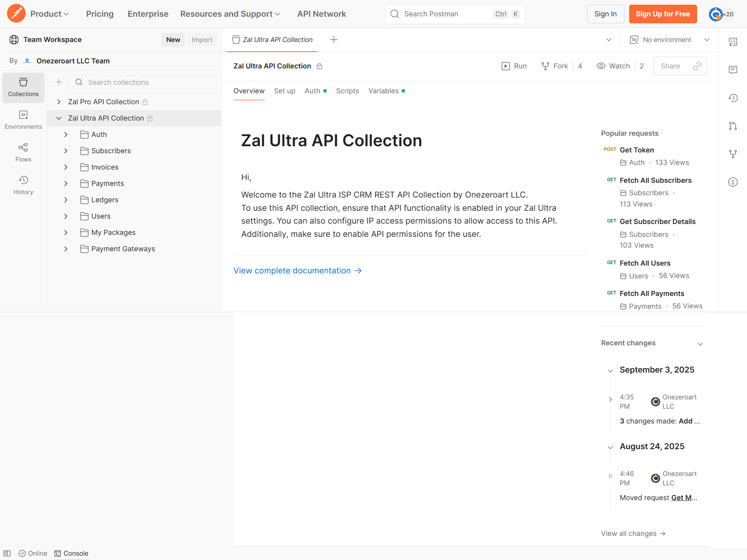Viewport: 747px width, 560px height.
Task: Click the New button
Action: tap(173, 40)
